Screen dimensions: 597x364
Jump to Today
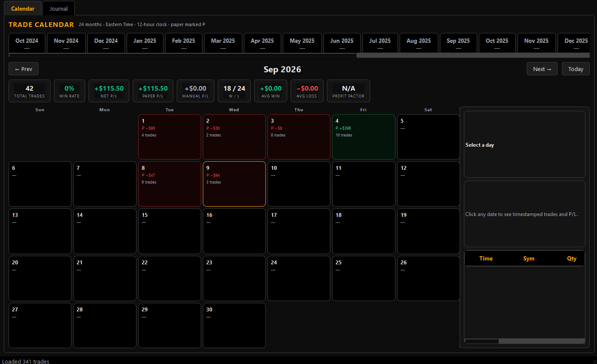point(576,69)
